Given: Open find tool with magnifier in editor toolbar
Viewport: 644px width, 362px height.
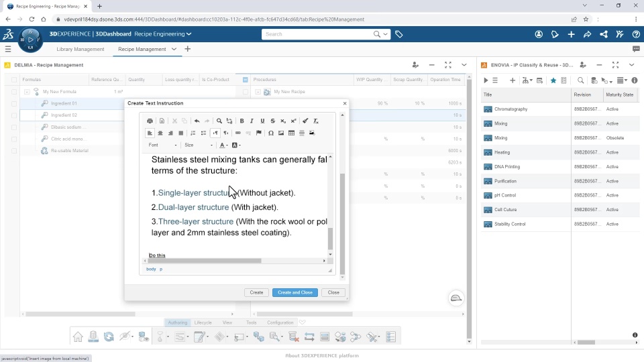Looking at the screenshot, I should pos(219,121).
